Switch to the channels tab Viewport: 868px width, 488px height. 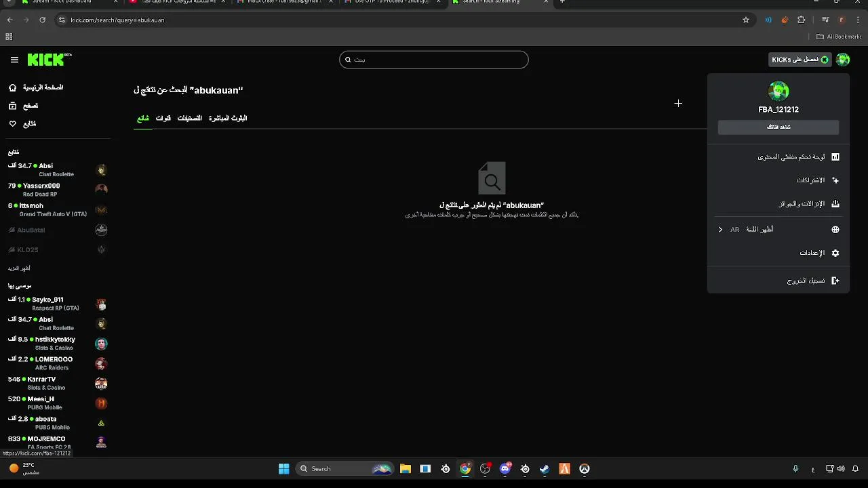click(163, 119)
